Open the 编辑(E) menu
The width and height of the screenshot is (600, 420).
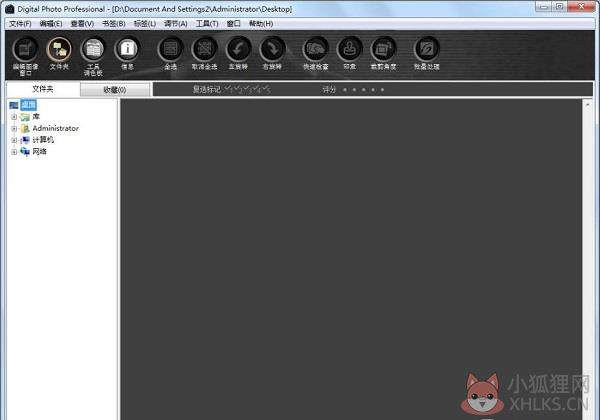pyautogui.click(x=51, y=24)
